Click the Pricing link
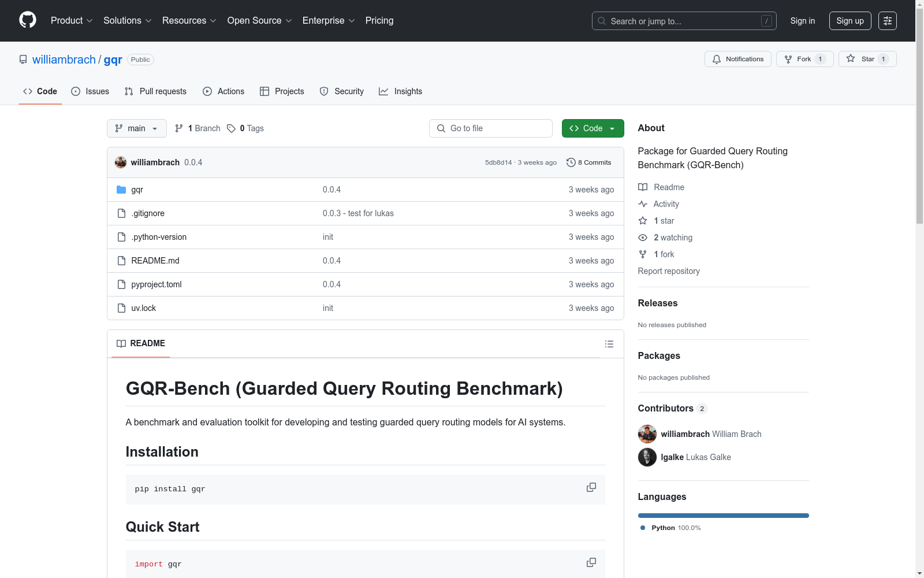 (379, 21)
